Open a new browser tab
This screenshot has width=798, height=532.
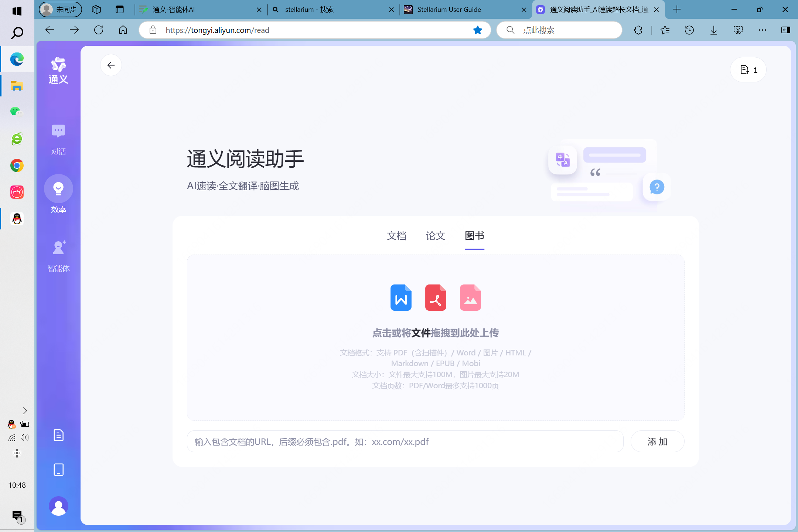click(677, 10)
